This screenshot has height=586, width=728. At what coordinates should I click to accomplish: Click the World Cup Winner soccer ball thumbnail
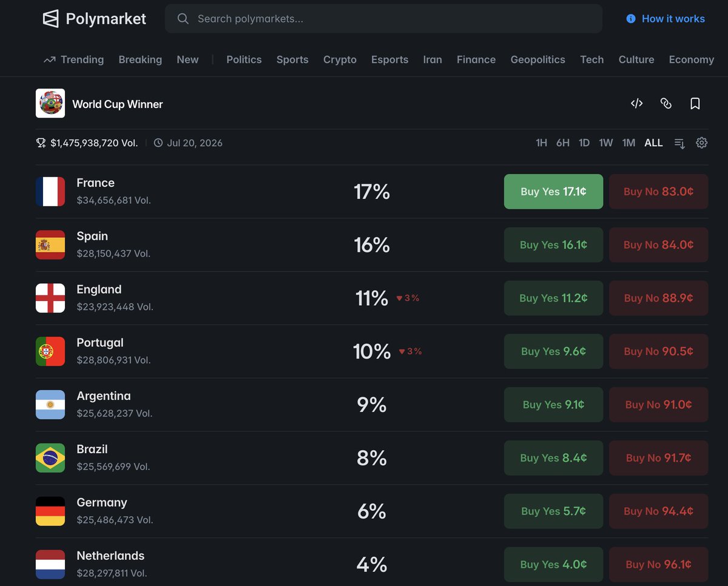coord(50,104)
